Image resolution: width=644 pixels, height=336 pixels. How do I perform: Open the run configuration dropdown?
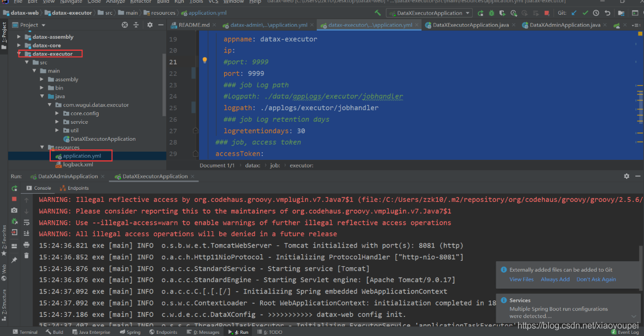click(429, 13)
